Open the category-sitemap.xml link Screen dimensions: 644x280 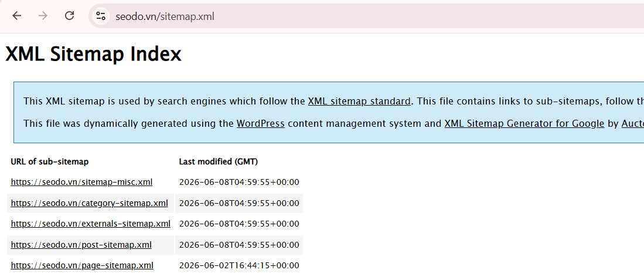[89, 203]
